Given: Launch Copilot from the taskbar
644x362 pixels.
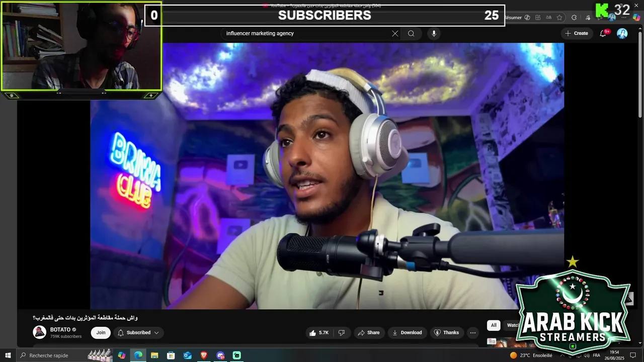Looking at the screenshot, I should [x=121, y=355].
